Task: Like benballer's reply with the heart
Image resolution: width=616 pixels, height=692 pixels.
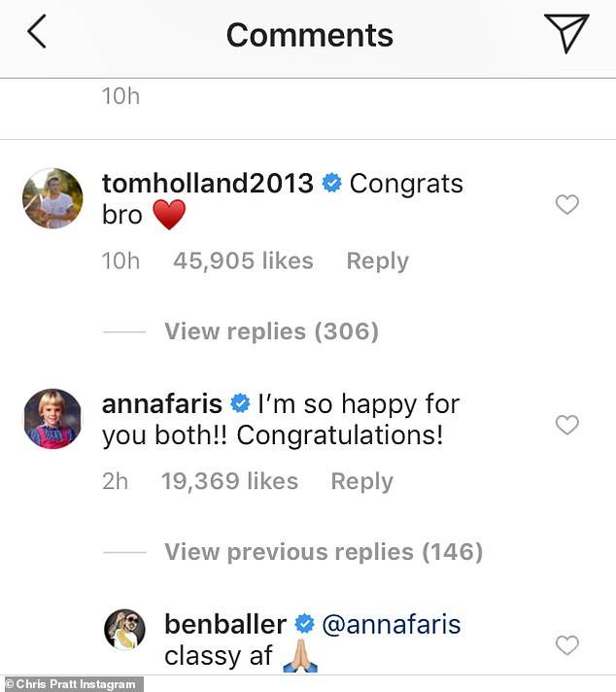Action: pyautogui.click(x=566, y=645)
